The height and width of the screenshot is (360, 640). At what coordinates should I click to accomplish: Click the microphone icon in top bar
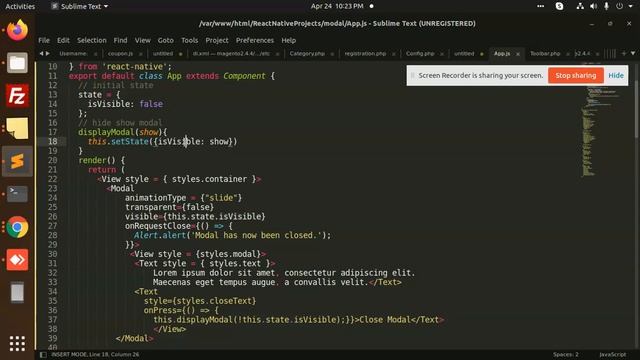pos(607,6)
